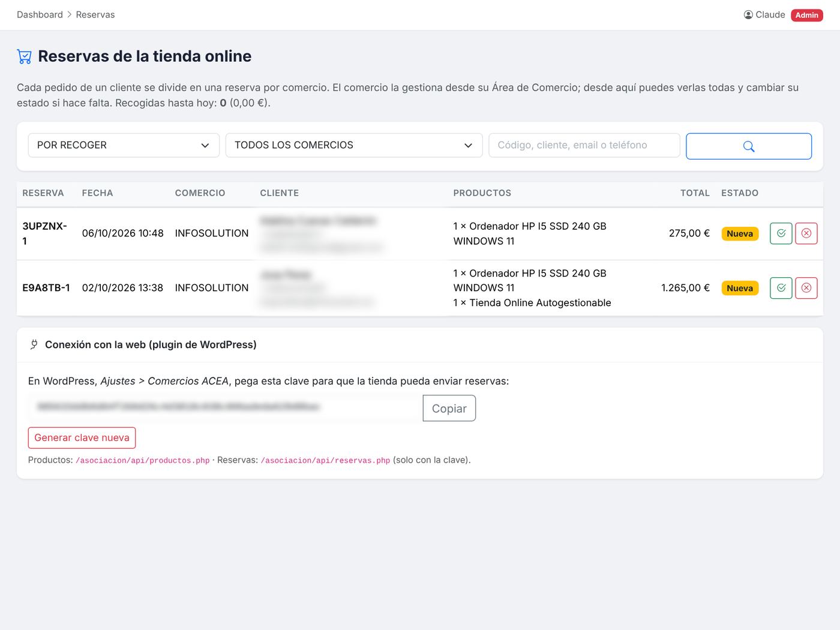Click the shopping cart icon beside the title
This screenshot has height=630, width=840.
pos(25,56)
